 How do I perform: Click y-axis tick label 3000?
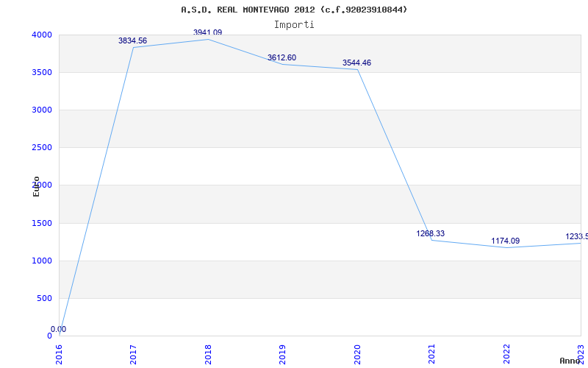[x=42, y=110]
